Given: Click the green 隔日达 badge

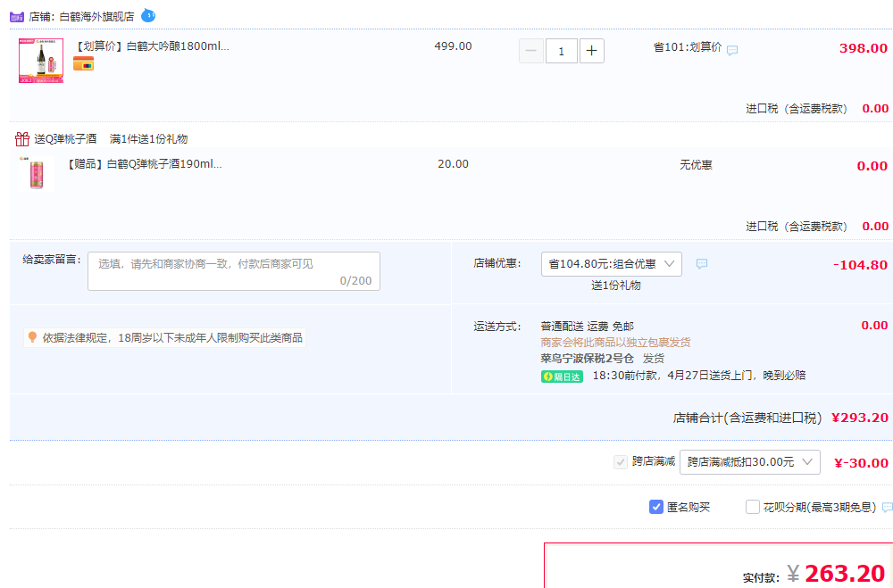Looking at the screenshot, I should click(x=562, y=377).
